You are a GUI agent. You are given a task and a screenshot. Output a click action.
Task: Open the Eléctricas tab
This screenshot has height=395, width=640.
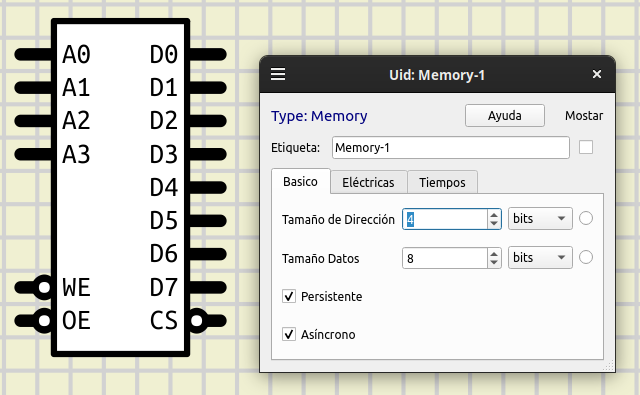[x=368, y=182]
